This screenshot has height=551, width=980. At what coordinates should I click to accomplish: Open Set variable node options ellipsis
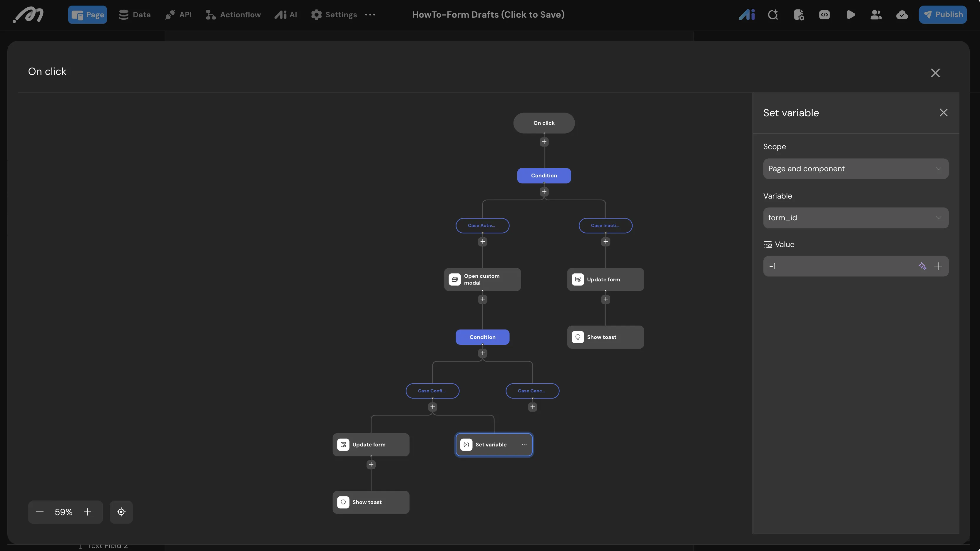524,444
